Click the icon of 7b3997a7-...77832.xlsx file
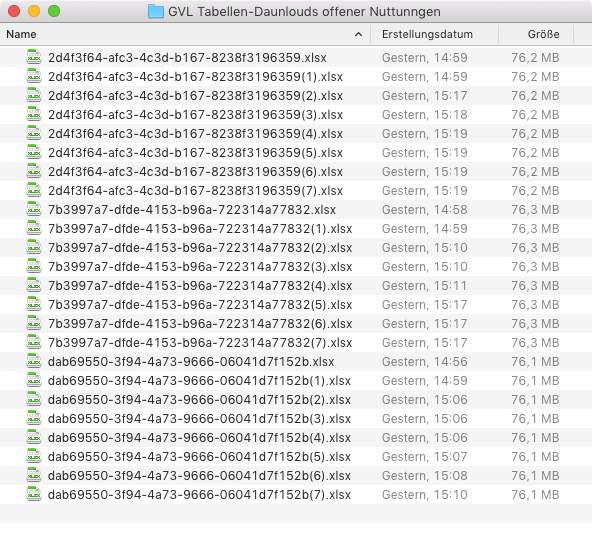The image size is (592, 537). click(34, 209)
